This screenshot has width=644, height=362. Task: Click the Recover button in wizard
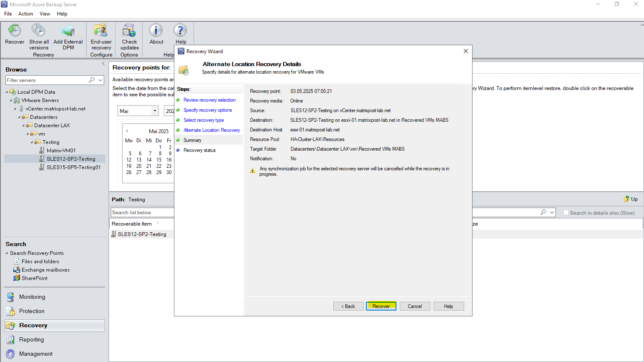(381, 306)
